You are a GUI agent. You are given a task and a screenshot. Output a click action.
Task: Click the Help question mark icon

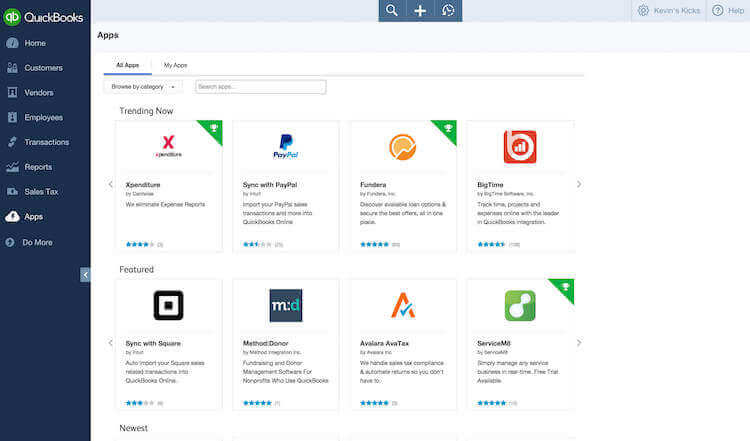(x=718, y=10)
